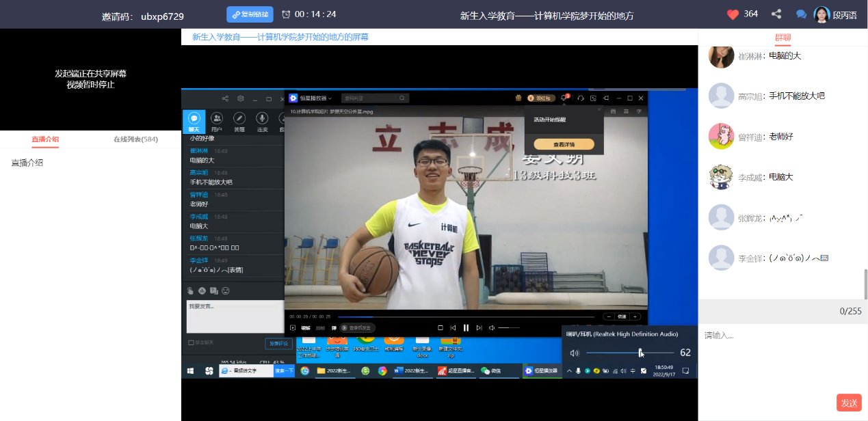Click the 查看详情 view details button
Image resolution: width=868 pixels, height=421 pixels.
(x=564, y=144)
